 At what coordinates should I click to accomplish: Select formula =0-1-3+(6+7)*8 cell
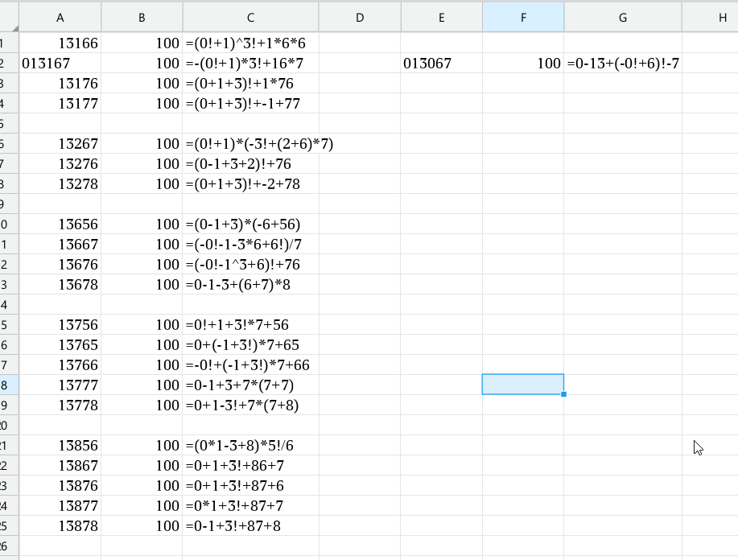click(x=250, y=285)
